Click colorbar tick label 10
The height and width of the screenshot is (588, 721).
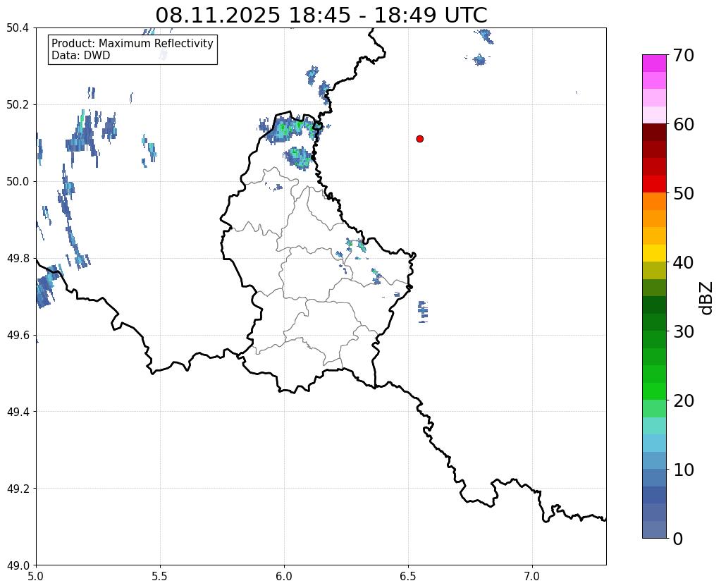(x=684, y=470)
